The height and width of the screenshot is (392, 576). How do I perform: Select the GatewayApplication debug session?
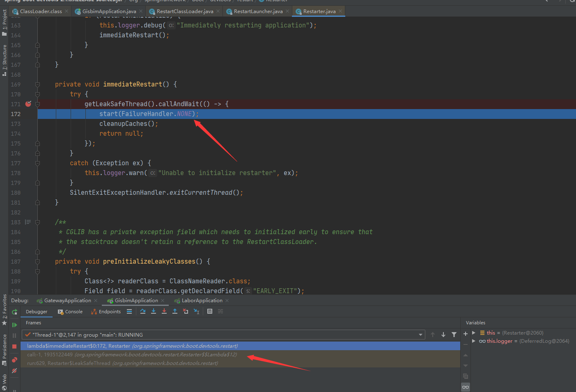(x=67, y=300)
